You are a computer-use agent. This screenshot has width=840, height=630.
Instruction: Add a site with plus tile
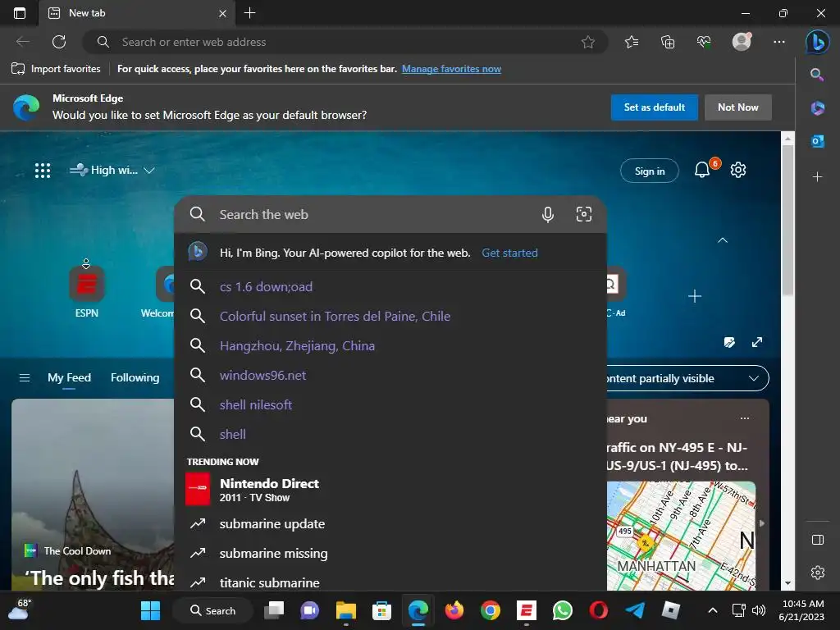click(694, 295)
